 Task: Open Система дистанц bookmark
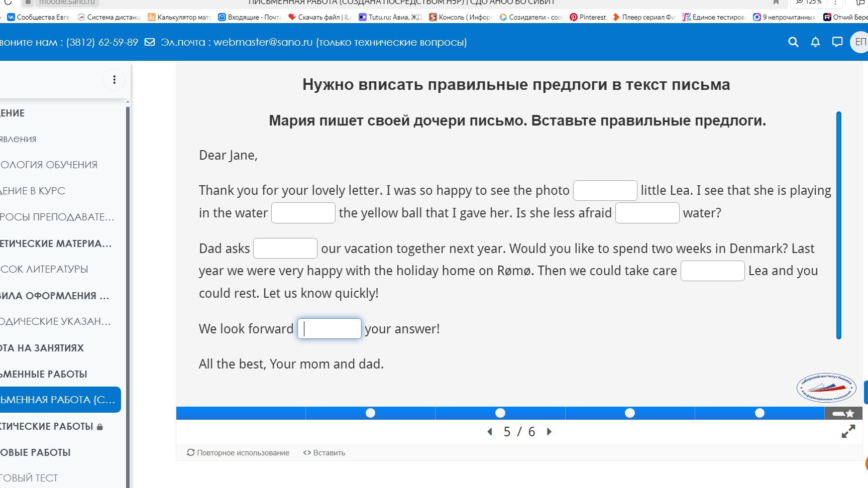[109, 17]
